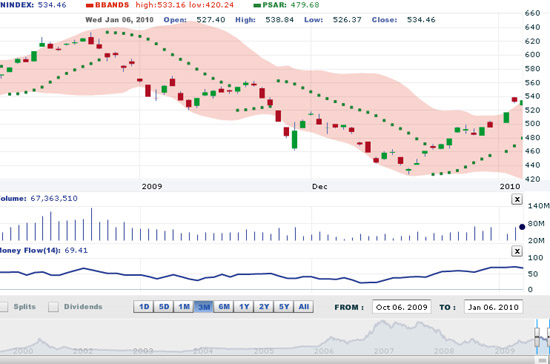Click the 'BBANDS' legend label
This screenshot has width=550, height=364.
point(112,5)
